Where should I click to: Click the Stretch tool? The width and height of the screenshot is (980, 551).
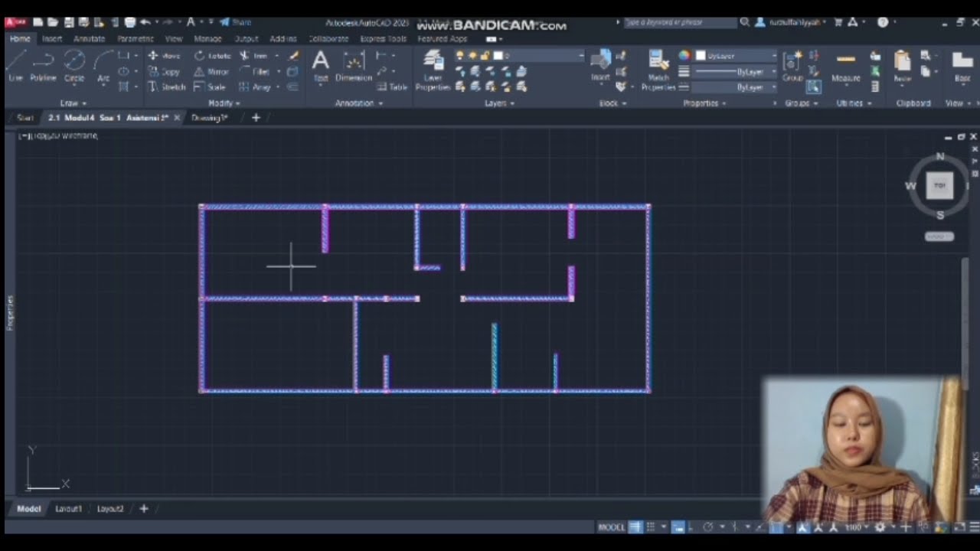tap(167, 87)
